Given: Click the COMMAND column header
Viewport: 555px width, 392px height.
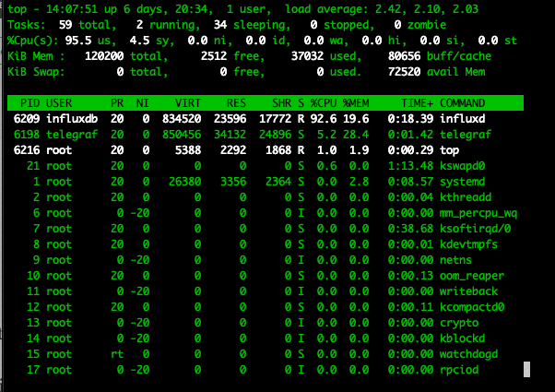Looking at the screenshot, I should coord(462,103).
